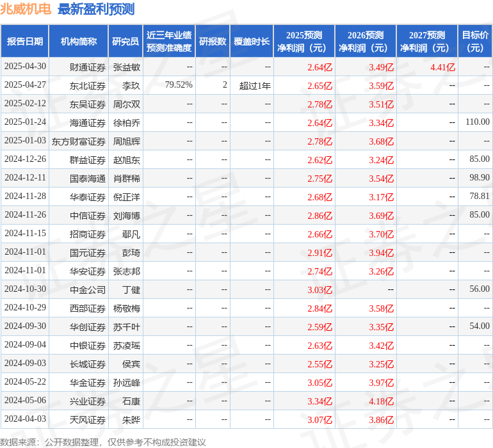
Task: Click analyst name 李玖
Action: pyautogui.click(x=131, y=85)
